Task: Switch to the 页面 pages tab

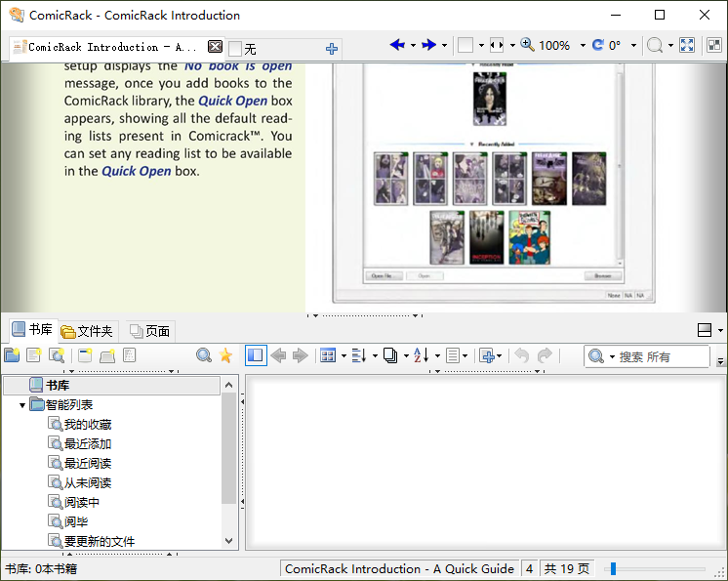Action: click(149, 331)
